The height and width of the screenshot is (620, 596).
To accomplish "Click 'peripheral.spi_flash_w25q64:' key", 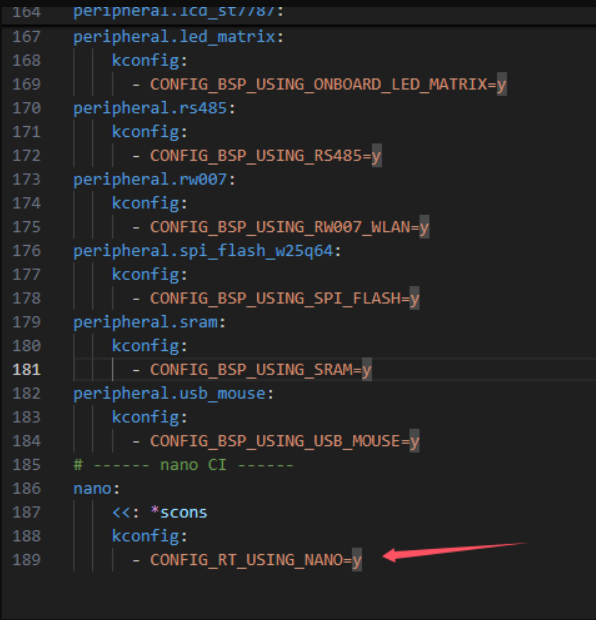I will click(207, 251).
